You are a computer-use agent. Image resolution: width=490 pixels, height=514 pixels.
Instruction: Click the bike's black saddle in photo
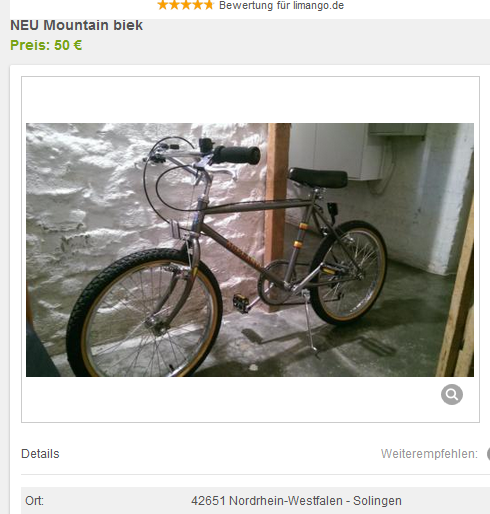tap(318, 178)
